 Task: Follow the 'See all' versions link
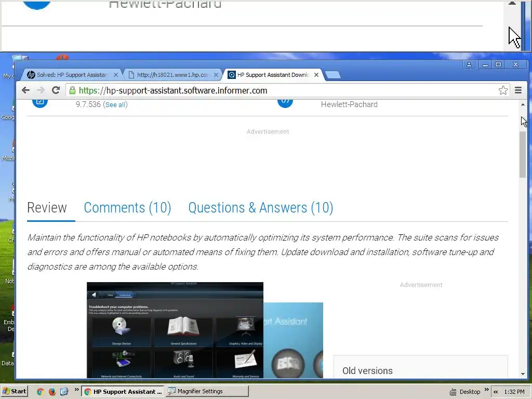115,105
